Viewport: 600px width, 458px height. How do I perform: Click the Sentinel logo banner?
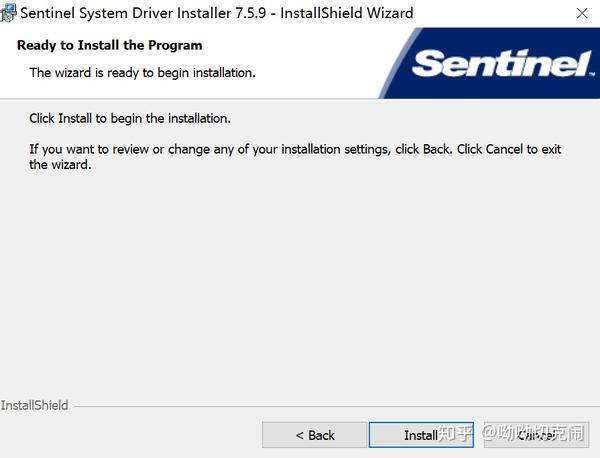489,63
